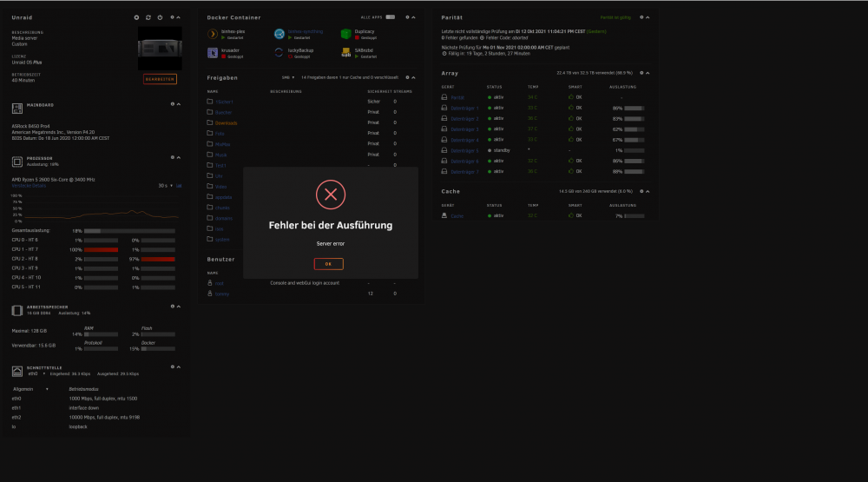Open the MixMax share
Image resolution: width=868 pixels, height=482 pixels.
click(x=222, y=144)
